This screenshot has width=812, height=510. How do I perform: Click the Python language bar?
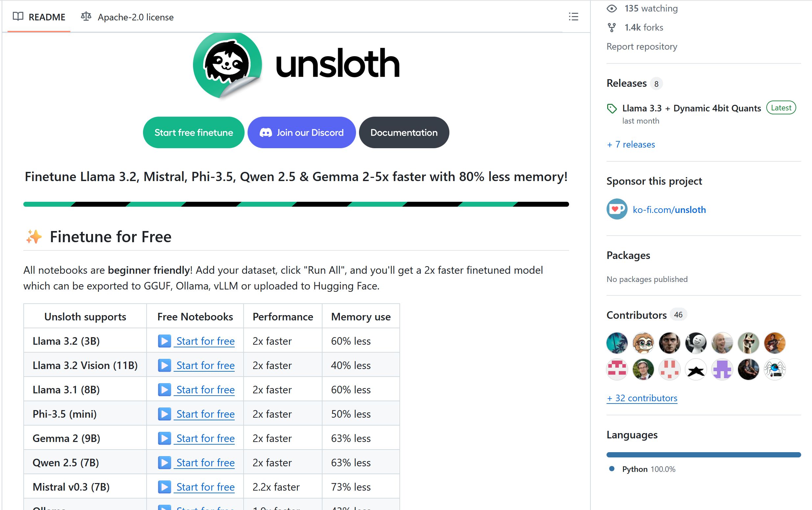point(704,455)
